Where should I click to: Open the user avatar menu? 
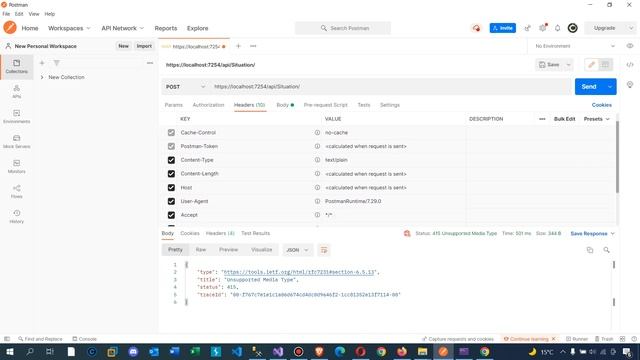coord(572,28)
